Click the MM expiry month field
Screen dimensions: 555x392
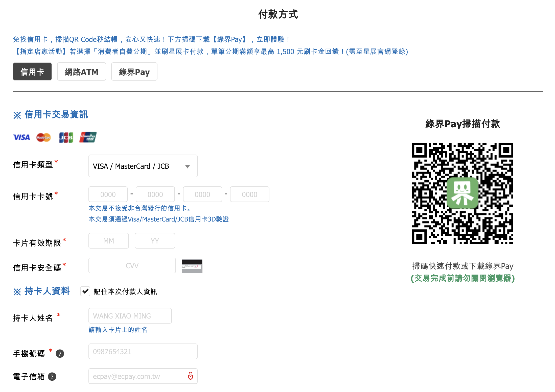tap(109, 241)
